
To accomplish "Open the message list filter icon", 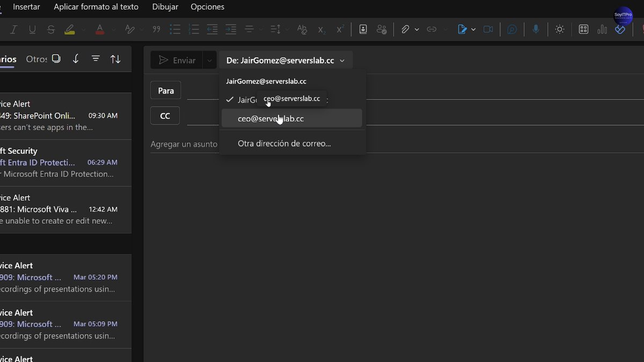I will [x=96, y=59].
